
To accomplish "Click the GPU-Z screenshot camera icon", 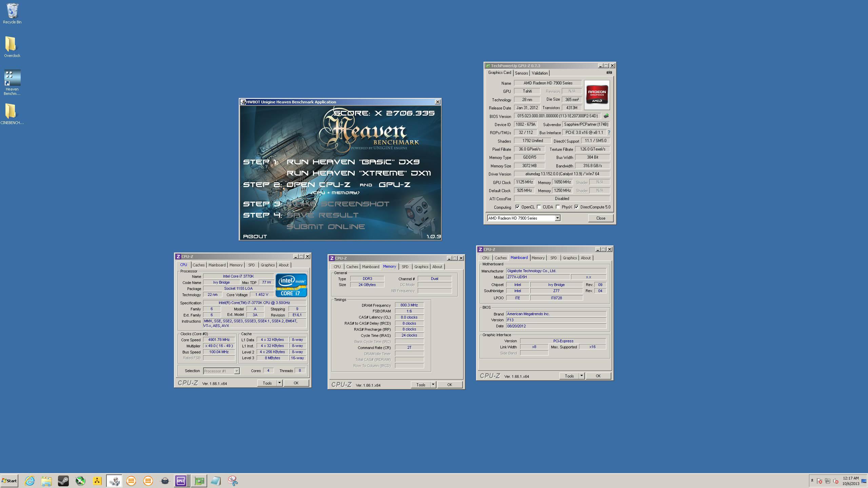I will [x=609, y=73].
